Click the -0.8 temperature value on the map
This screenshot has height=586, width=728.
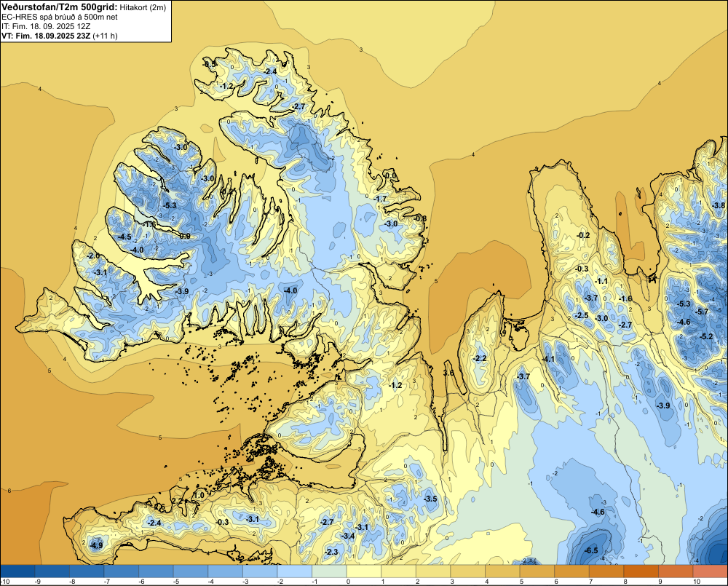click(421, 218)
